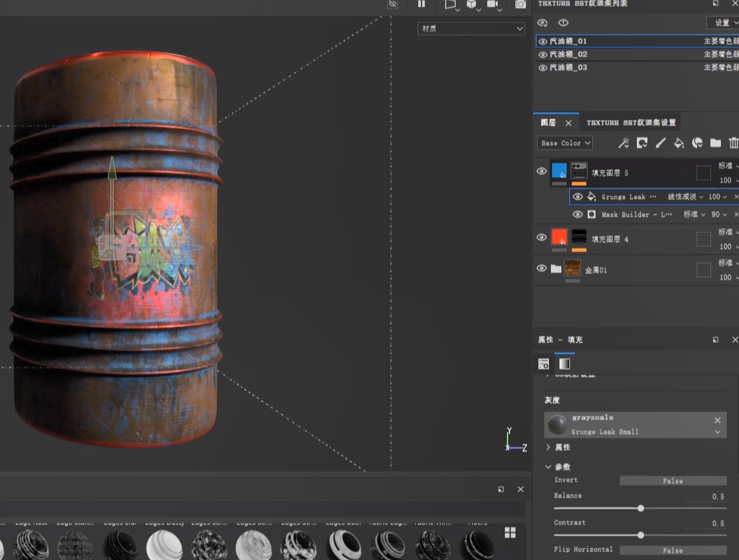Screen dimensions: 739x560
Task: Click the Balance slider handle
Action: [641, 508]
